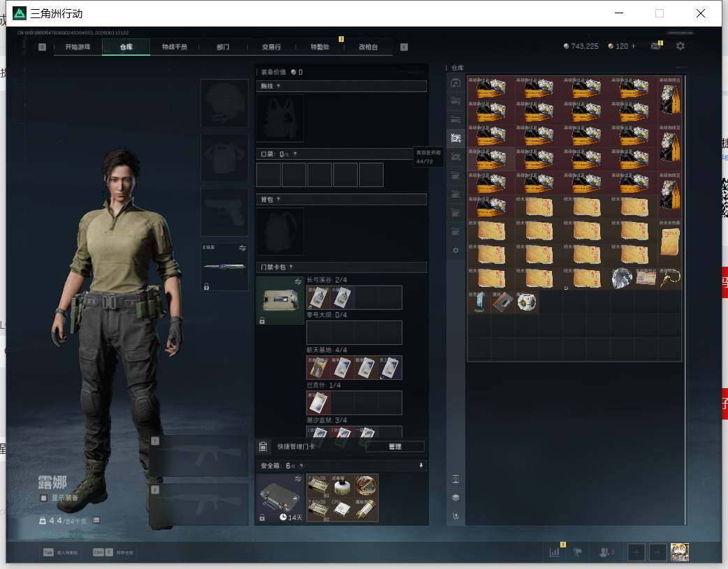Click the helmet equipment slot
The height and width of the screenshot is (569, 728).
[224, 103]
